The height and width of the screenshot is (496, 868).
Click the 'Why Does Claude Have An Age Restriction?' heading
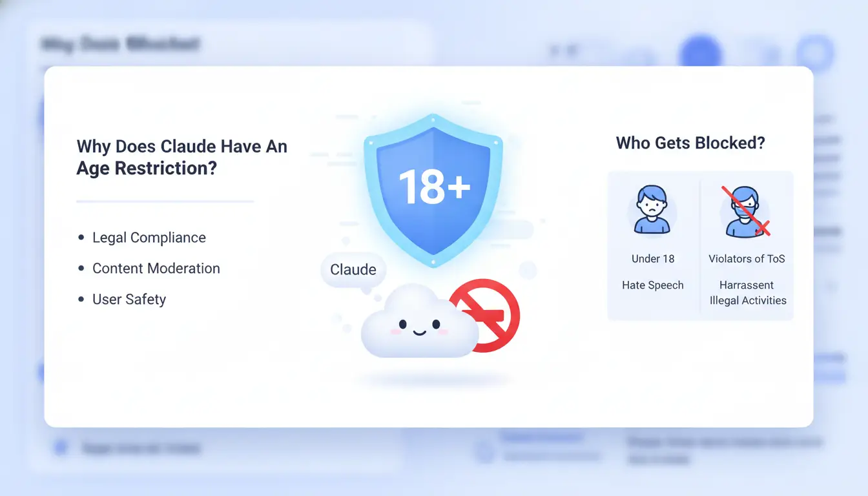[x=182, y=157]
